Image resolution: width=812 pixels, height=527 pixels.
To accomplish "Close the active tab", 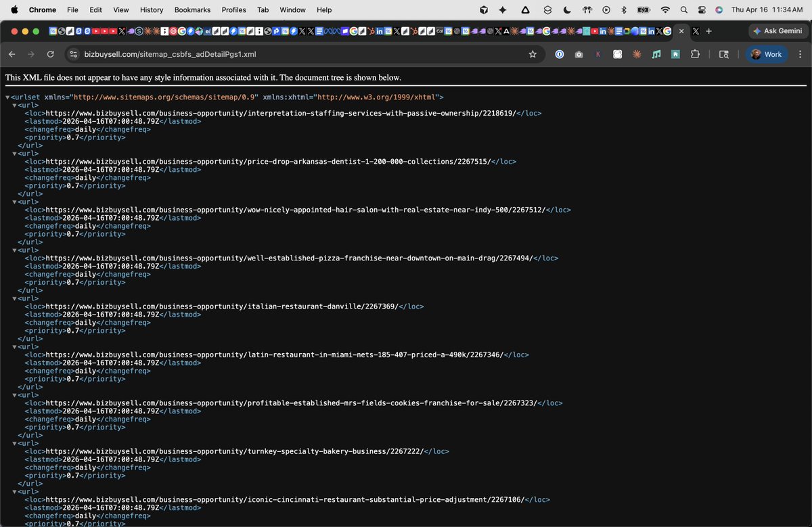I will point(681,31).
